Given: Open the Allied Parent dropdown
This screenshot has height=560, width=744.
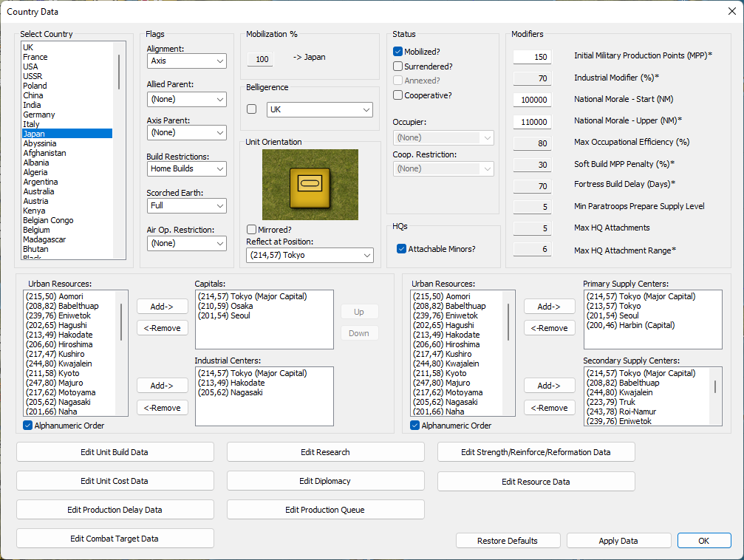Looking at the screenshot, I should pos(186,99).
